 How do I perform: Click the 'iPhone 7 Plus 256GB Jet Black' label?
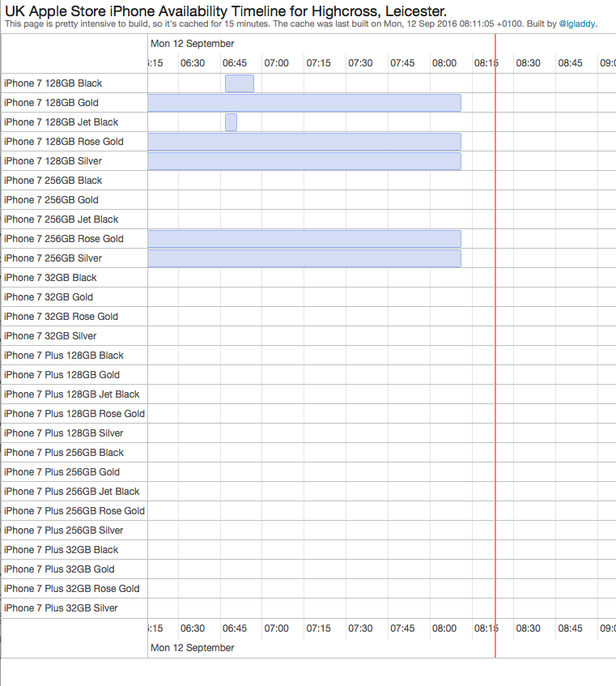click(72, 492)
